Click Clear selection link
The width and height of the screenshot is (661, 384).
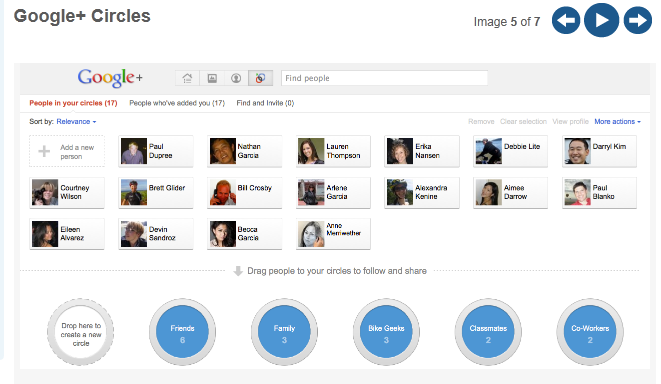point(523,121)
